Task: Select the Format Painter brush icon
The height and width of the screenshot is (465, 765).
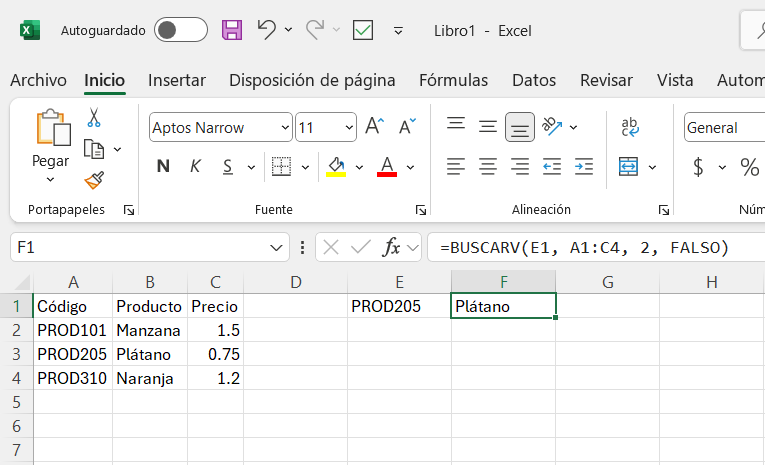Action: point(94,180)
